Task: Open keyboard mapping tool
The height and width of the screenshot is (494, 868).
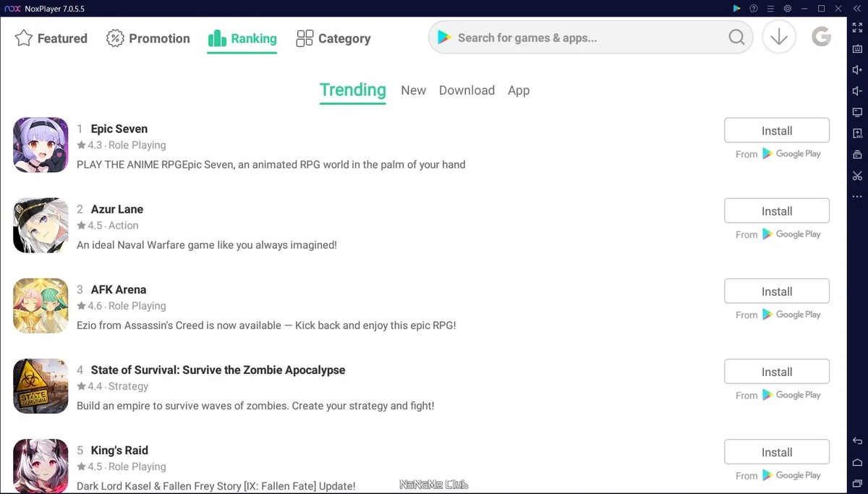Action: pyautogui.click(x=857, y=48)
